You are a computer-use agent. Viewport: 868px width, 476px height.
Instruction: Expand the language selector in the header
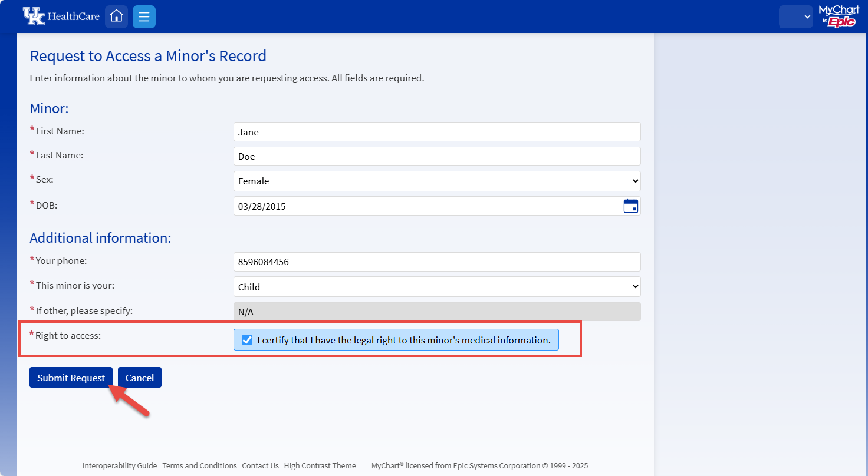795,16
